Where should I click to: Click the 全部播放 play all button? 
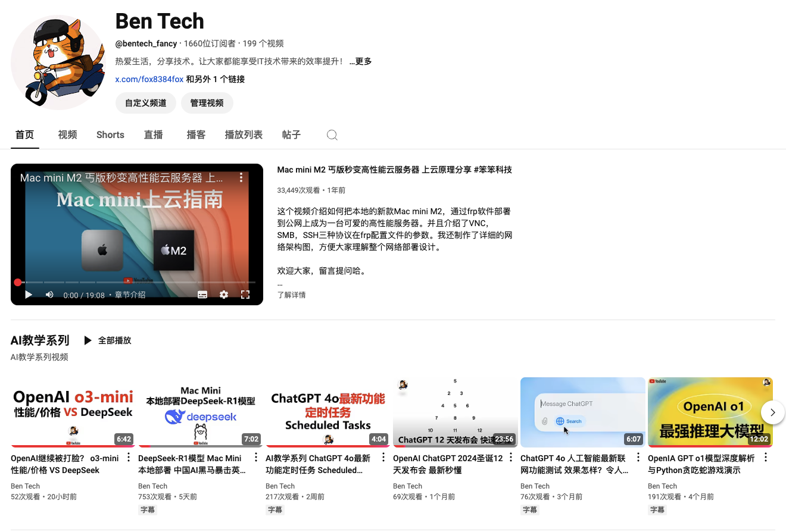coord(107,340)
